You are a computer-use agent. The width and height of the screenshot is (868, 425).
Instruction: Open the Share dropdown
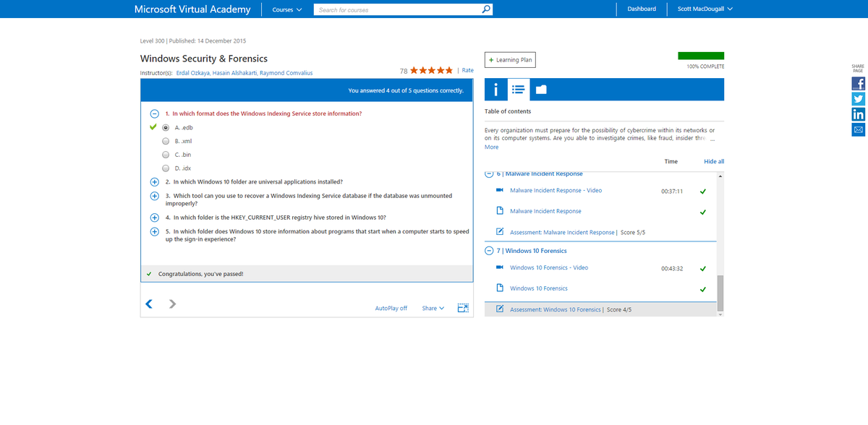(x=433, y=308)
